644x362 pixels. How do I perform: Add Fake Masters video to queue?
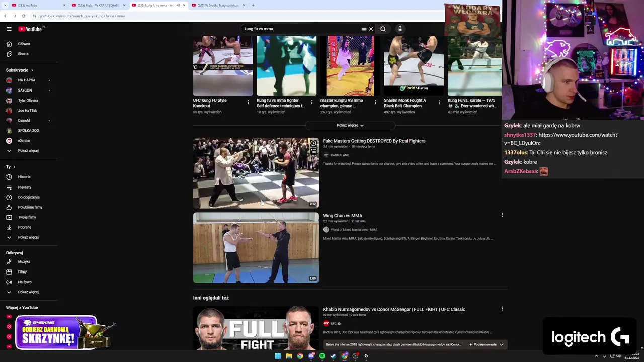tap(313, 151)
